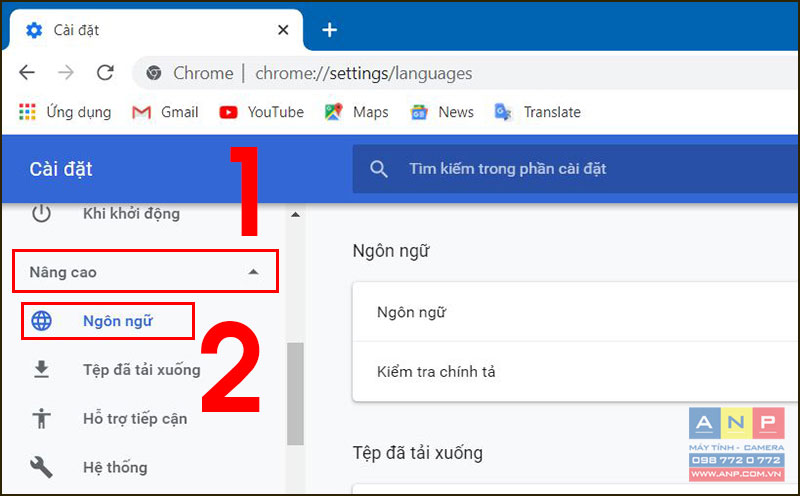Image resolution: width=800 pixels, height=496 pixels.
Task: Open the YouTube bookmark
Action: [261, 112]
